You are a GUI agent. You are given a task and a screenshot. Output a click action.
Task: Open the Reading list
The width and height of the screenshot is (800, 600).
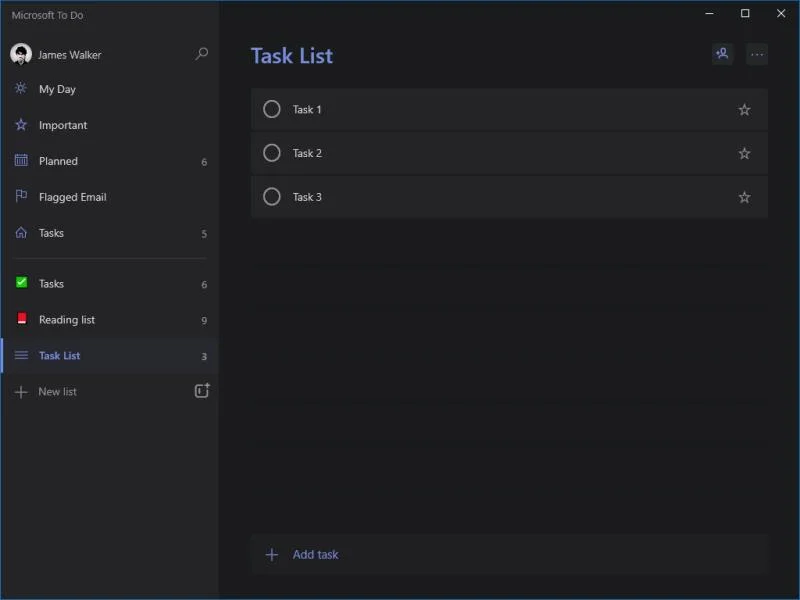pos(110,319)
